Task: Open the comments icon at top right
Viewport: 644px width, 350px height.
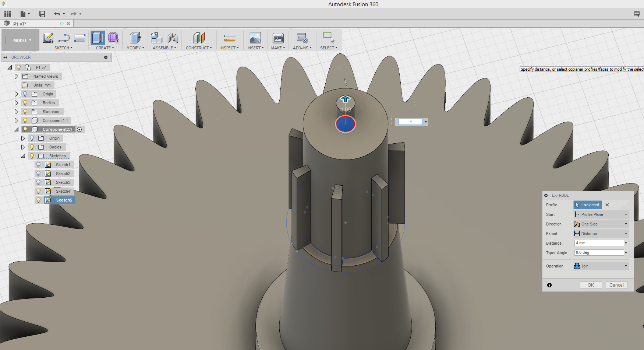Action: (x=636, y=14)
